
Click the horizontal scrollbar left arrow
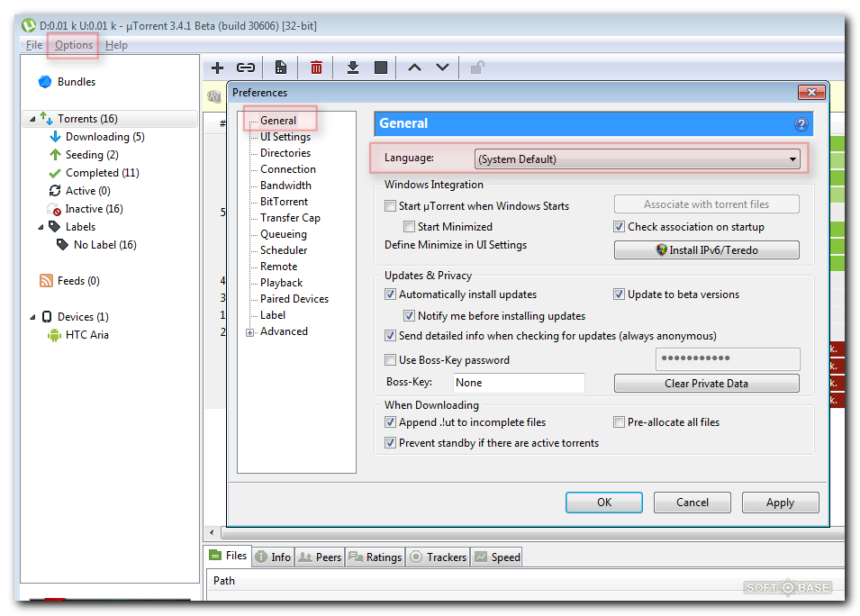213,532
